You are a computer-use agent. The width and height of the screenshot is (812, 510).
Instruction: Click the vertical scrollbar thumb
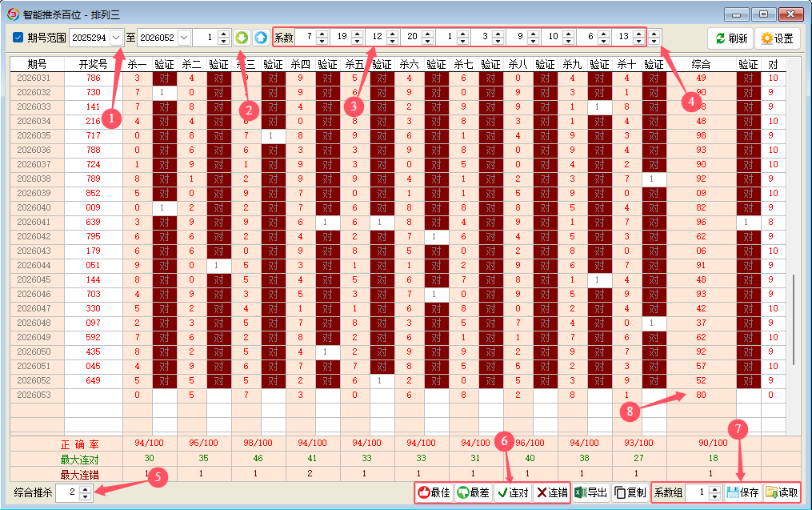click(794, 320)
